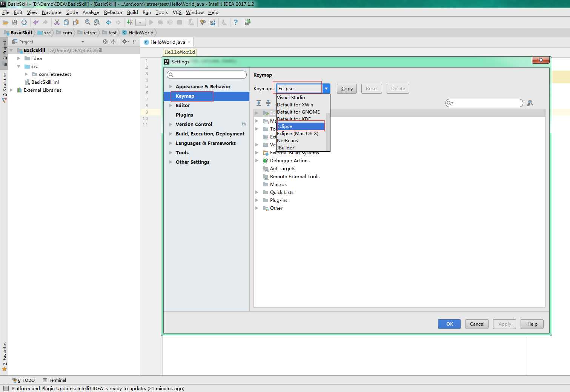Image resolution: width=570 pixels, height=392 pixels.
Task: Click the Structure side tab
Action: [5, 88]
